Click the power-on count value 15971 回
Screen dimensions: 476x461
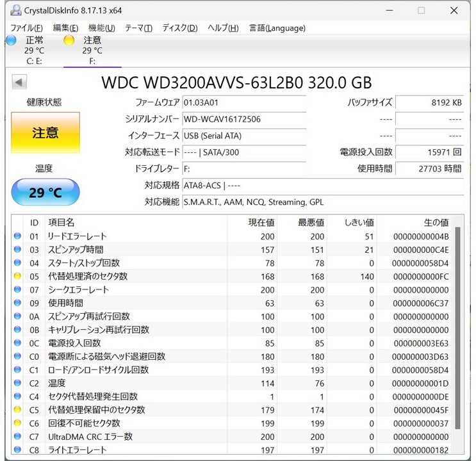[430, 152]
